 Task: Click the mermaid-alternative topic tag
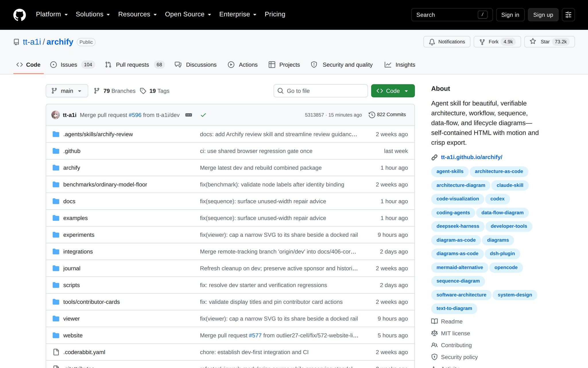click(x=460, y=267)
